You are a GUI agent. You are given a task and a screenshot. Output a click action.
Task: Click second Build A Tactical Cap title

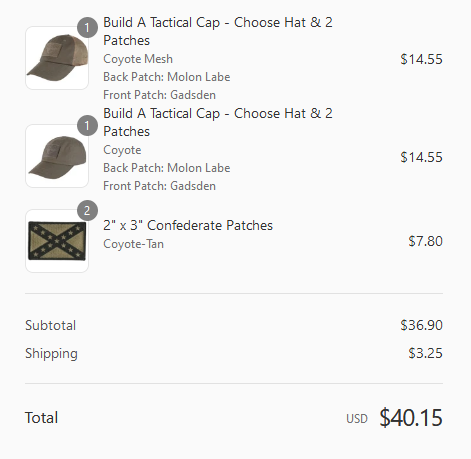[218, 122]
